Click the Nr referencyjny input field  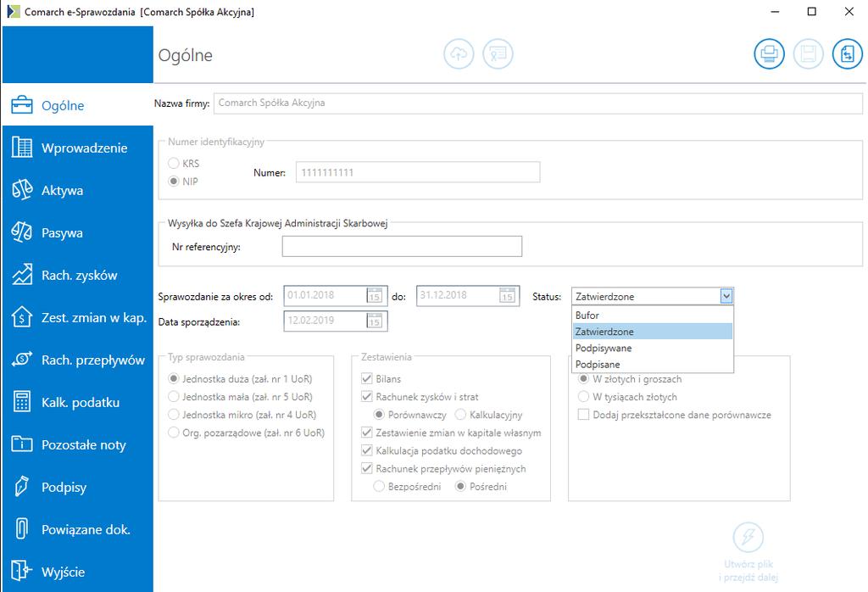click(x=402, y=247)
